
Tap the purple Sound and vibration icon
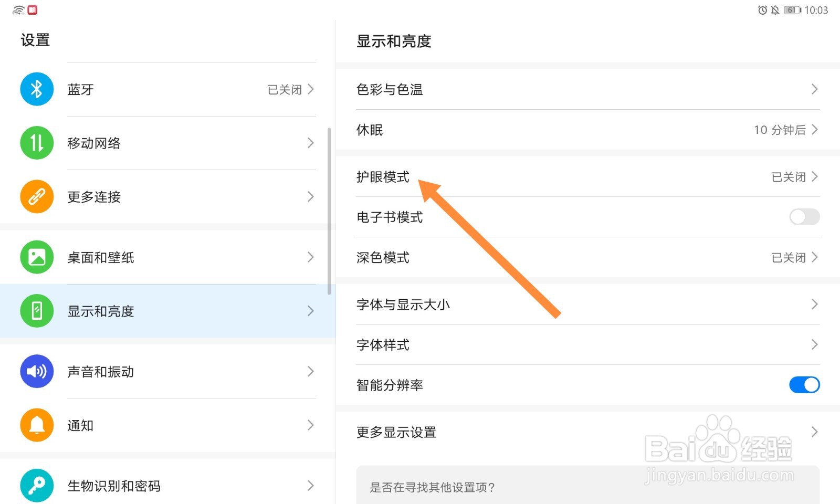[x=37, y=371]
